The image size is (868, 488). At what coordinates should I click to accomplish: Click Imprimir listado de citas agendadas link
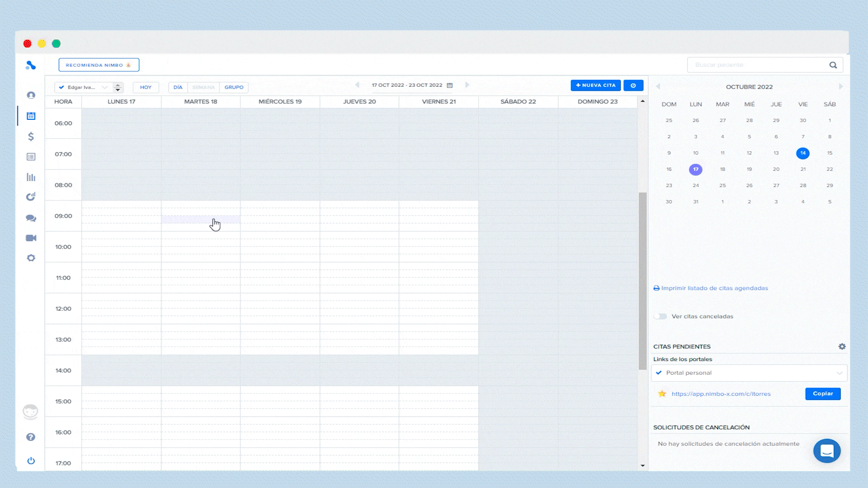pos(714,288)
